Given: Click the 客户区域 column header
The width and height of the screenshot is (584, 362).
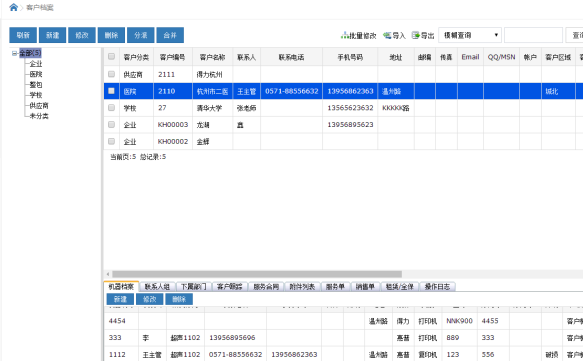Looking at the screenshot, I should tap(558, 57).
